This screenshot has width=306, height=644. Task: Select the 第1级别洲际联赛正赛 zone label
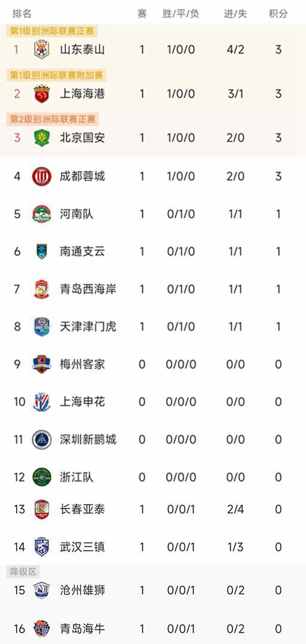coord(52,31)
